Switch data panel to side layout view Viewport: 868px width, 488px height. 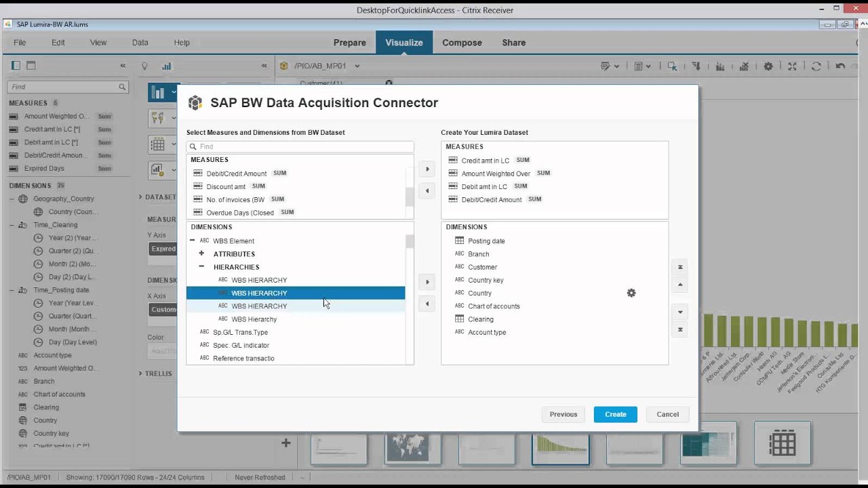coord(16,66)
